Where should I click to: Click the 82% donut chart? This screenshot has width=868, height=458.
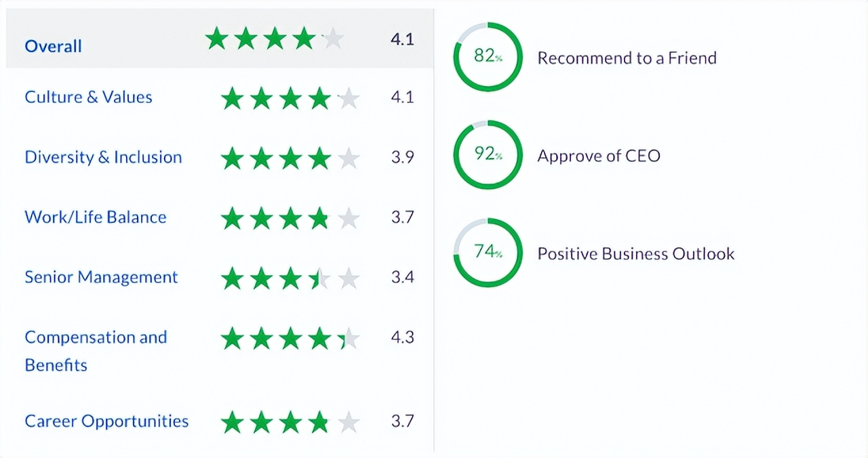488,57
